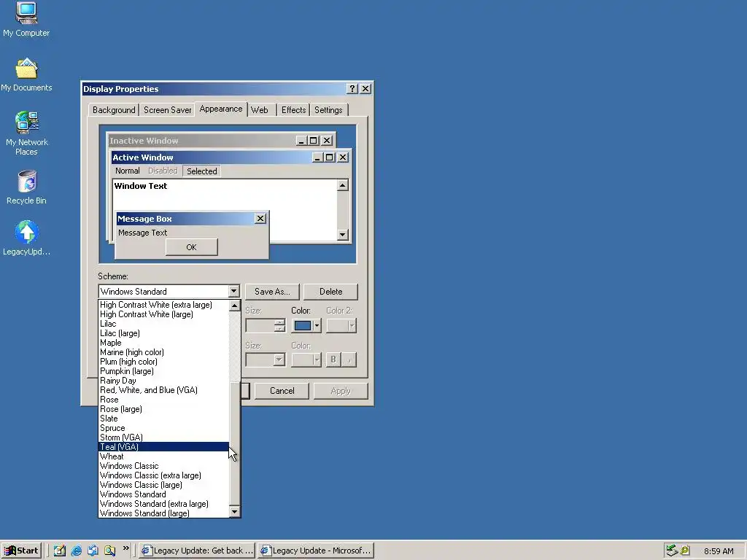Image resolution: width=747 pixels, height=560 pixels.
Task: Collapse the Scheme dropdown arrow
Action: coord(233,291)
